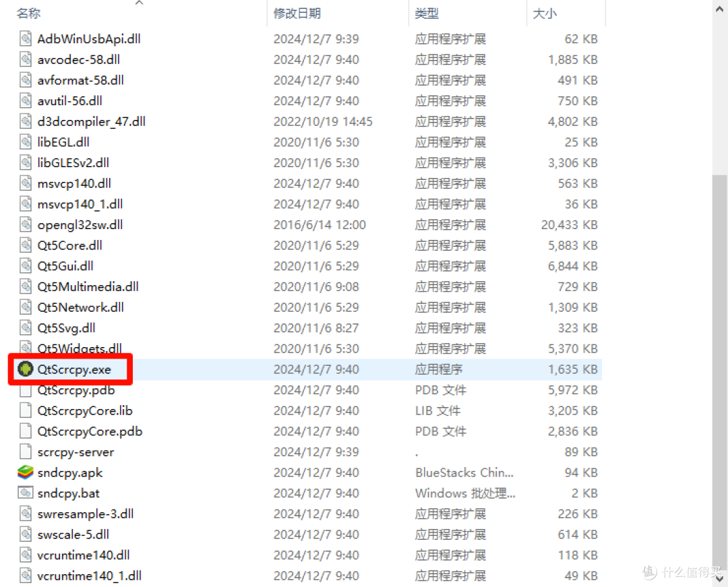Select the file named libGLESv2.dll
728x587 pixels.
coord(73,163)
